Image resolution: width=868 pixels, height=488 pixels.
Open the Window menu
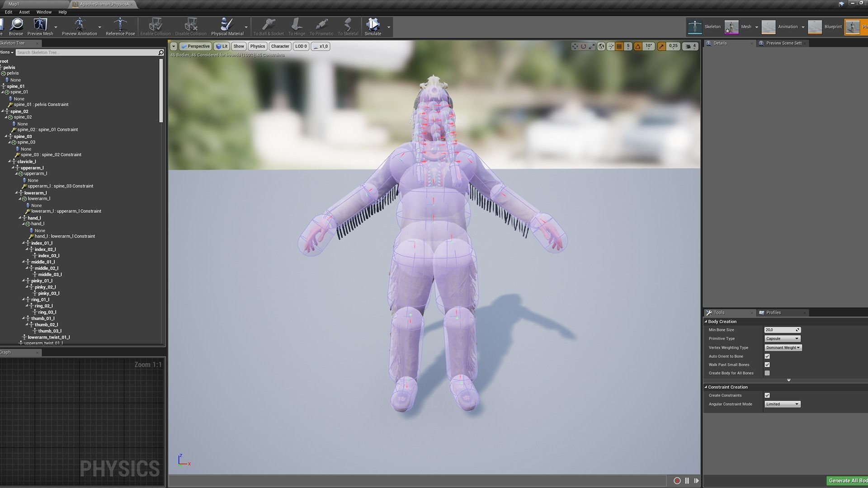44,12
